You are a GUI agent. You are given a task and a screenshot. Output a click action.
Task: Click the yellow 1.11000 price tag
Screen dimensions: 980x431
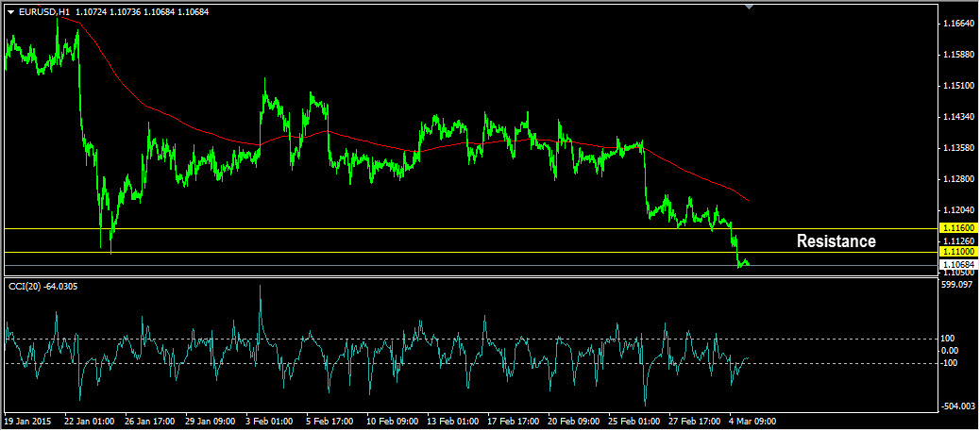(957, 252)
